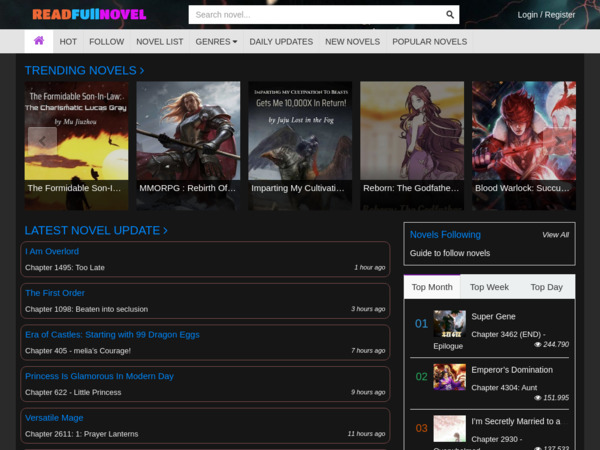Switch to Top Week tab
The image size is (600, 450).
tap(489, 287)
